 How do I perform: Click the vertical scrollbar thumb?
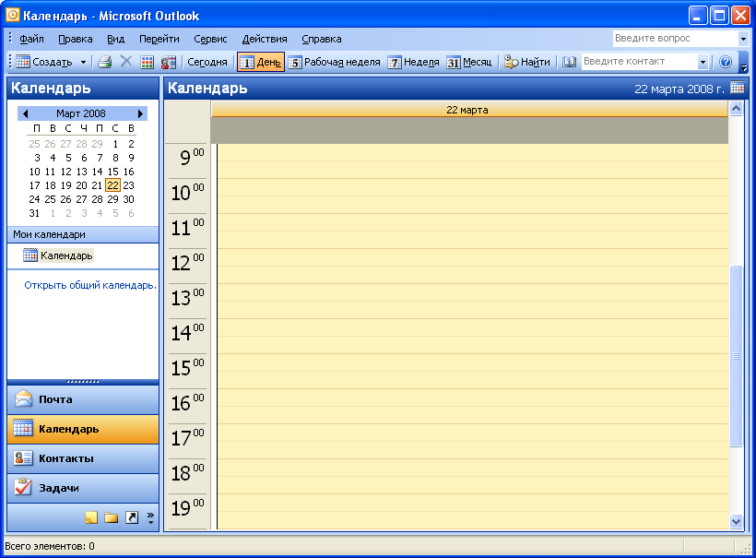tap(736, 356)
